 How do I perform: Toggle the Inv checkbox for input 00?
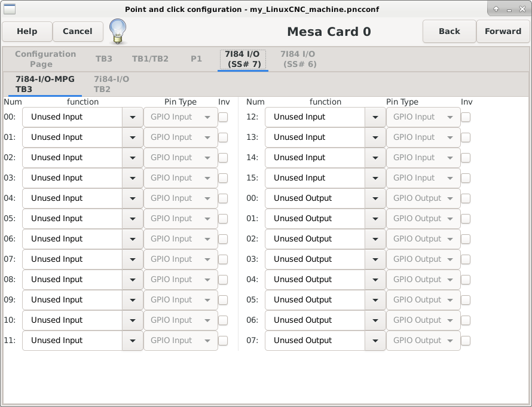click(x=223, y=117)
